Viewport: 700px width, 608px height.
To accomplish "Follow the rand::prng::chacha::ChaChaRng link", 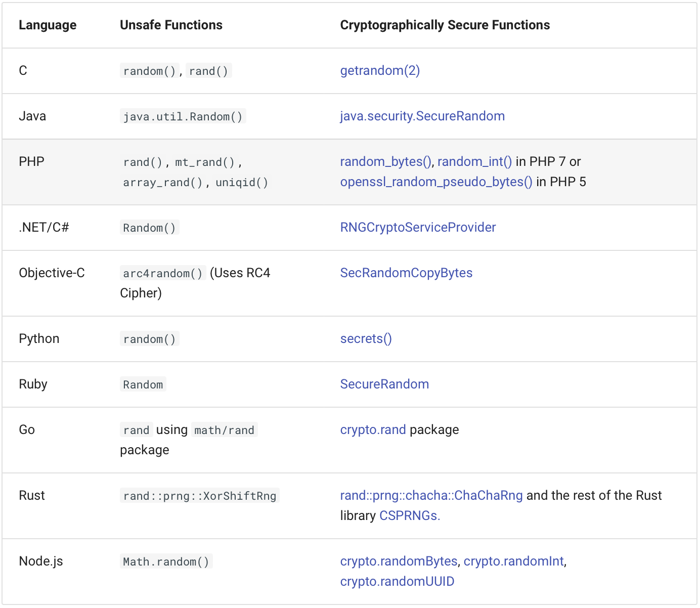I will pos(431,496).
